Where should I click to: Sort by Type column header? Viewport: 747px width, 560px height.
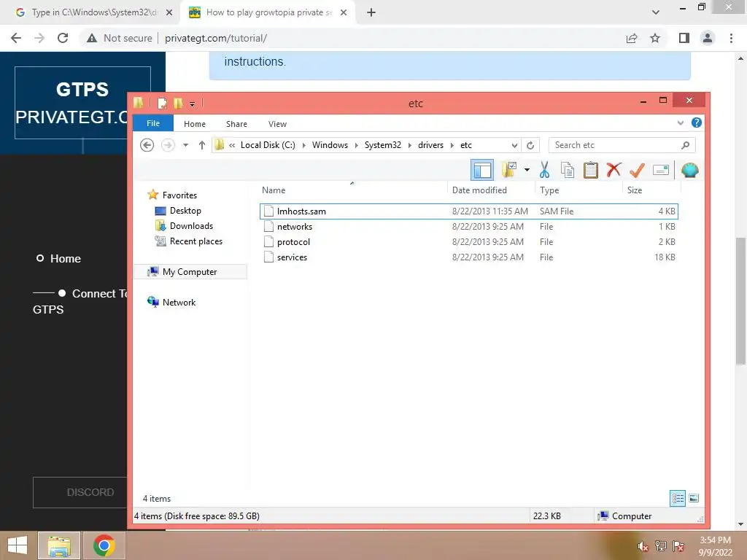coord(549,190)
